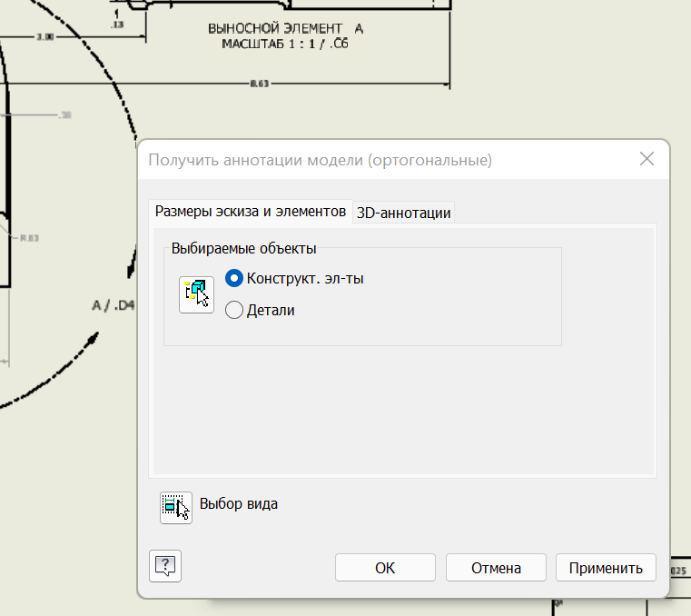691x616 pixels.
Task: Open the Размеры эскиза и элементов tab
Action: [251, 211]
